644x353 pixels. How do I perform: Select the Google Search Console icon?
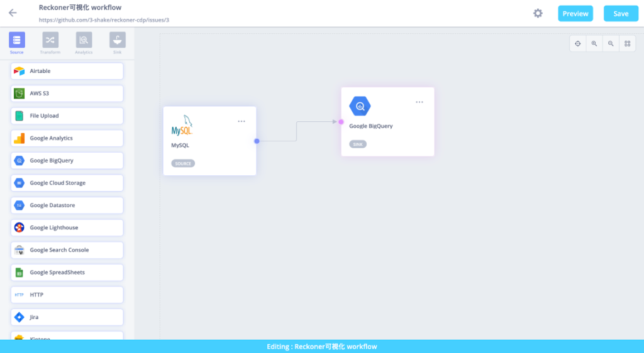tap(19, 250)
